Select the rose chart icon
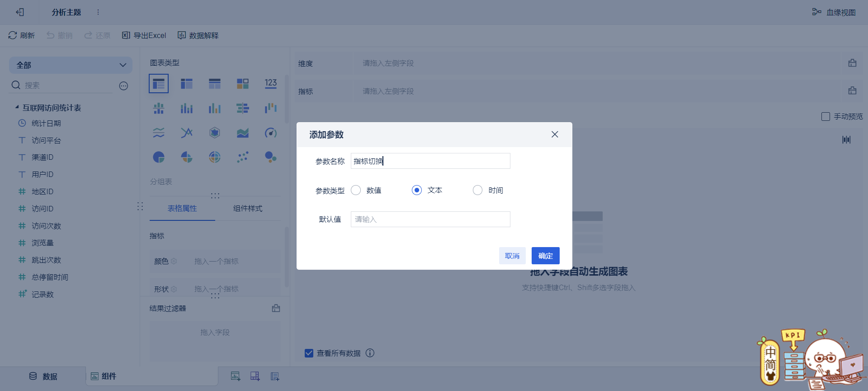The image size is (868, 391). point(187,157)
